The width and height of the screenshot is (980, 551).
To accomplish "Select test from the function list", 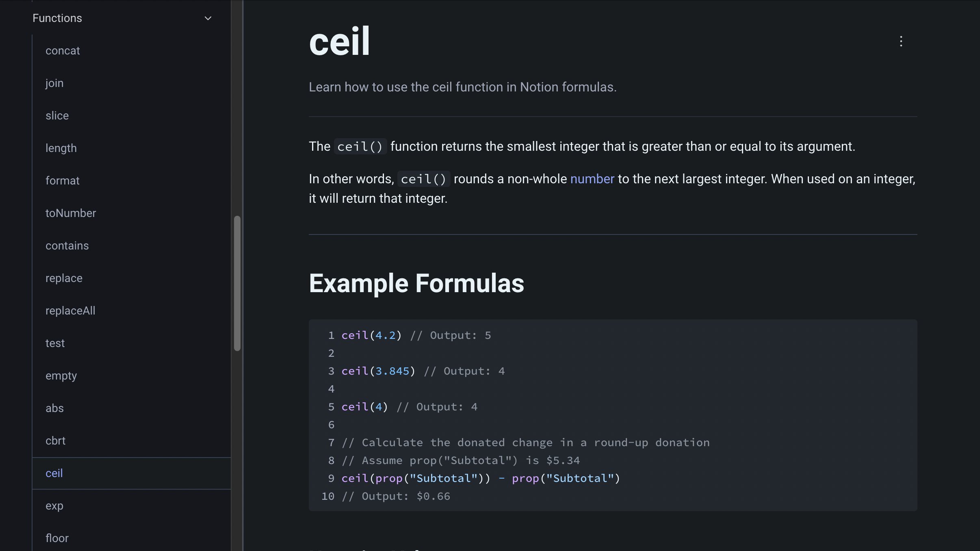I will pyautogui.click(x=55, y=343).
